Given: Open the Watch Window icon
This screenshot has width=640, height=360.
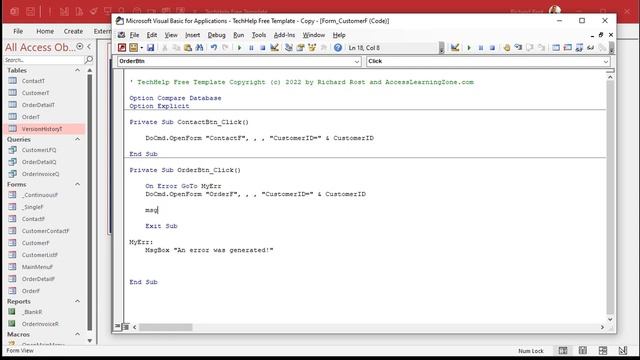Looking at the screenshot, I should (x=579, y=48).
